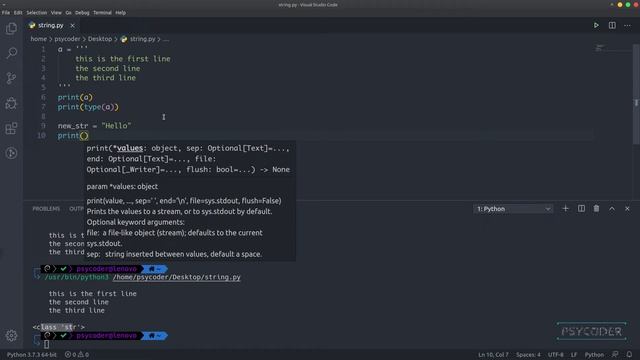This screenshot has width=640, height=360.
Task: Close the string.py tab
Action: click(72, 25)
